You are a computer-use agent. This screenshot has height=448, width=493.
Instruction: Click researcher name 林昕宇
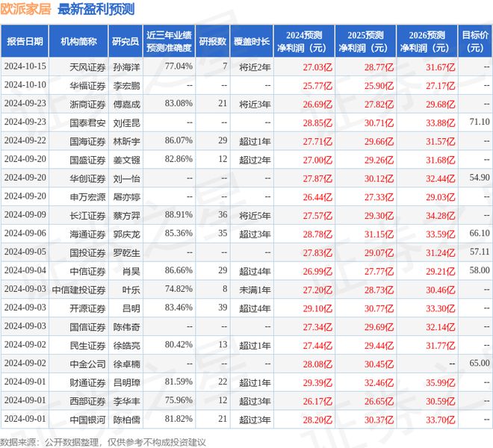(x=127, y=141)
